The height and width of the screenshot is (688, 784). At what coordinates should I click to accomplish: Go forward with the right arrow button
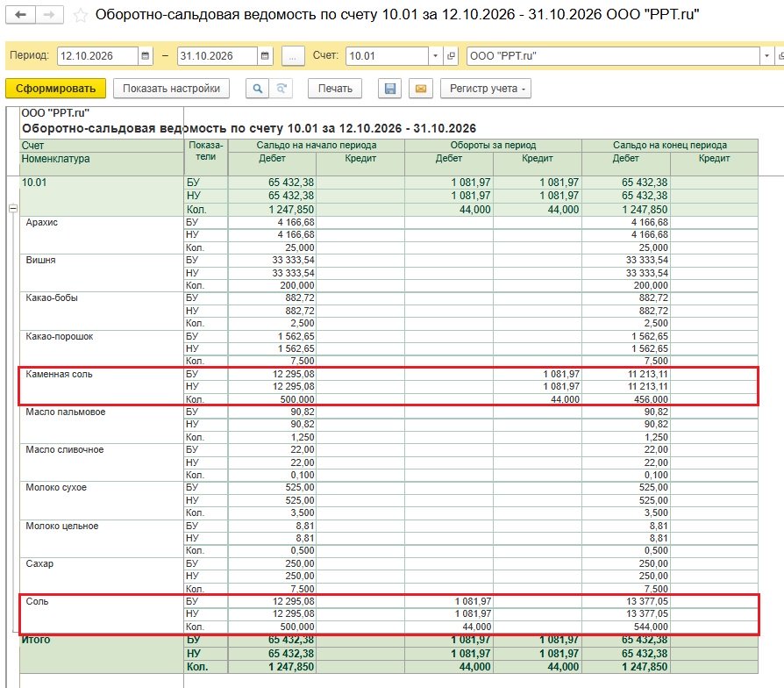[x=49, y=15]
